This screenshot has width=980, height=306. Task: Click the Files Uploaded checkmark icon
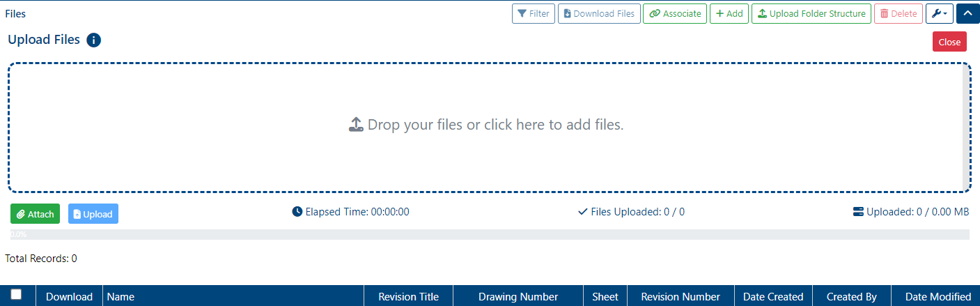[x=583, y=211]
